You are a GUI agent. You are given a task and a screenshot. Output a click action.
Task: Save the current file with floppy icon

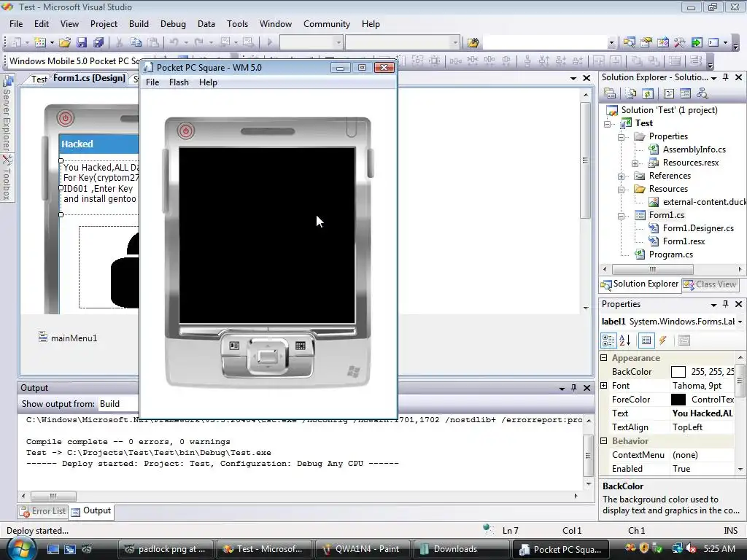coord(82,43)
